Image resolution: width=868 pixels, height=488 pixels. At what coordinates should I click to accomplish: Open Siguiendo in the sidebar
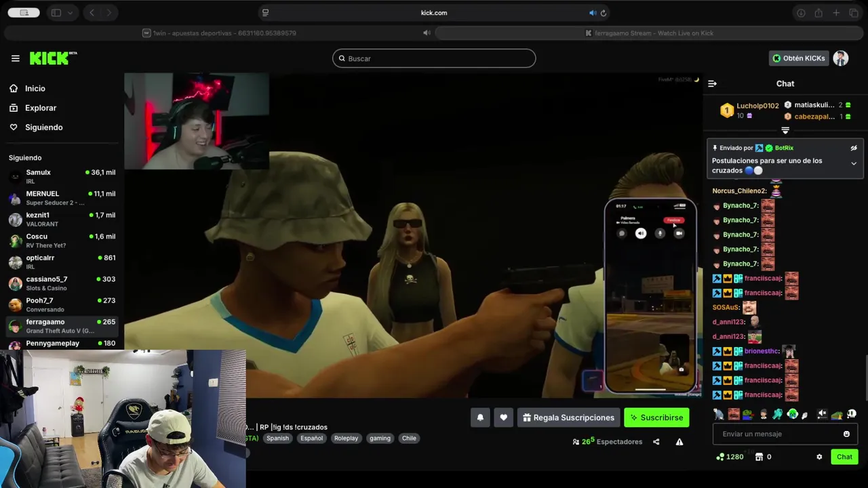pos(43,127)
